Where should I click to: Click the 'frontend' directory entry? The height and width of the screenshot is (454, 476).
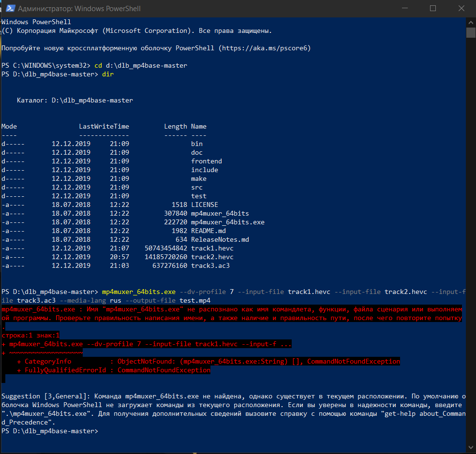[x=206, y=161]
